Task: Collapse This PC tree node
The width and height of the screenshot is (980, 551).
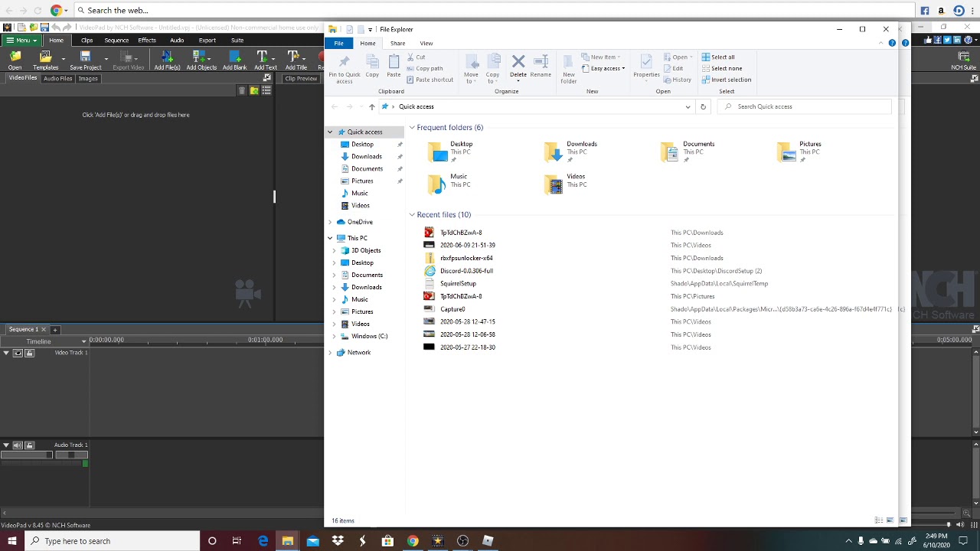Action: click(x=330, y=238)
